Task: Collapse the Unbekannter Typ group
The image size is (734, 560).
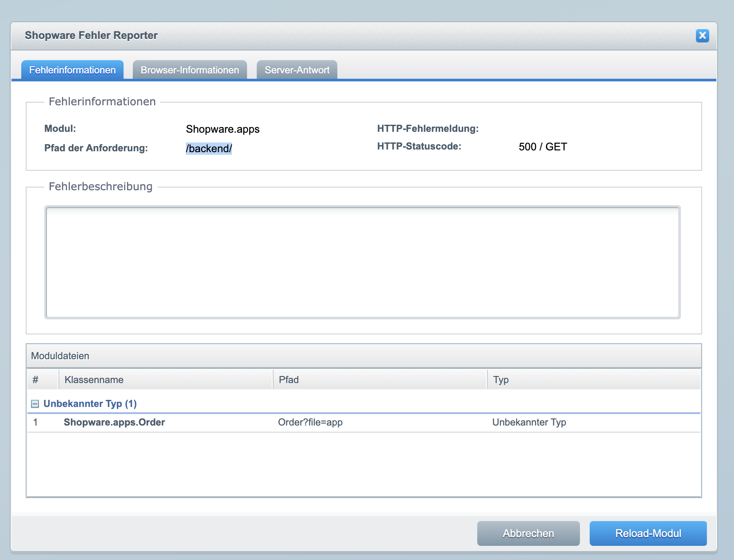Action: [35, 404]
